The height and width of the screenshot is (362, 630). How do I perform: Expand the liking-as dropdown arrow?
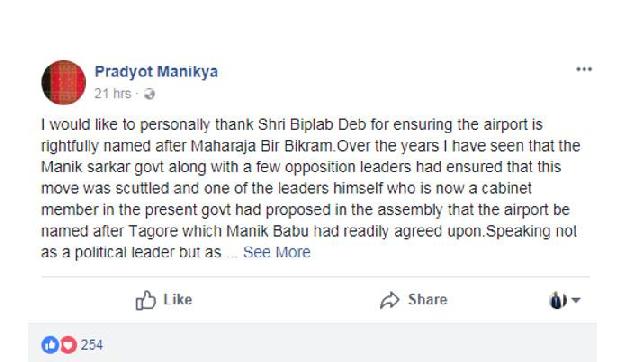click(x=576, y=300)
